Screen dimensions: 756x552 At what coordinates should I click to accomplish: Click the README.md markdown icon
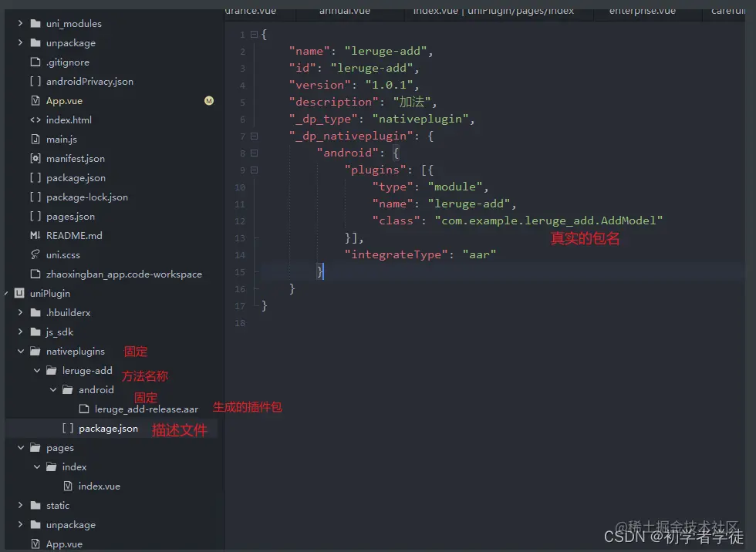coord(35,236)
